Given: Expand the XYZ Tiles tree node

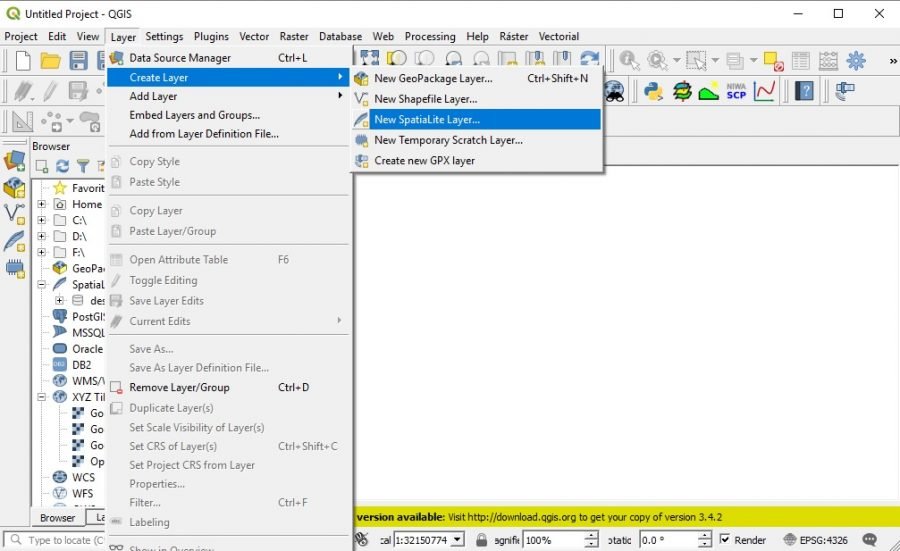Looking at the screenshot, I should point(42,397).
